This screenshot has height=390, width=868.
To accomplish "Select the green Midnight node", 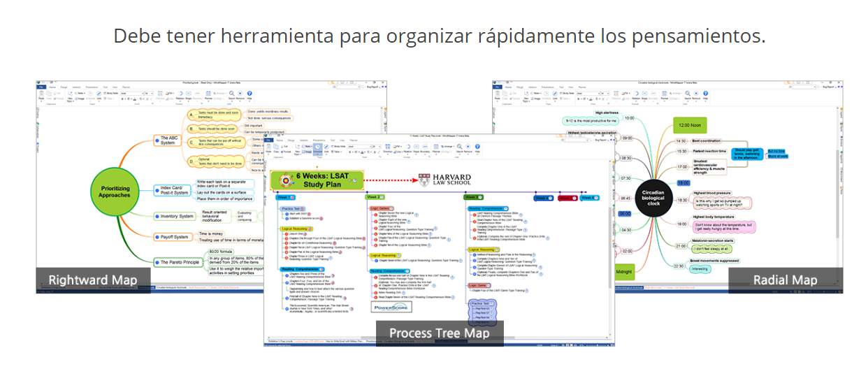I will coord(624,271).
